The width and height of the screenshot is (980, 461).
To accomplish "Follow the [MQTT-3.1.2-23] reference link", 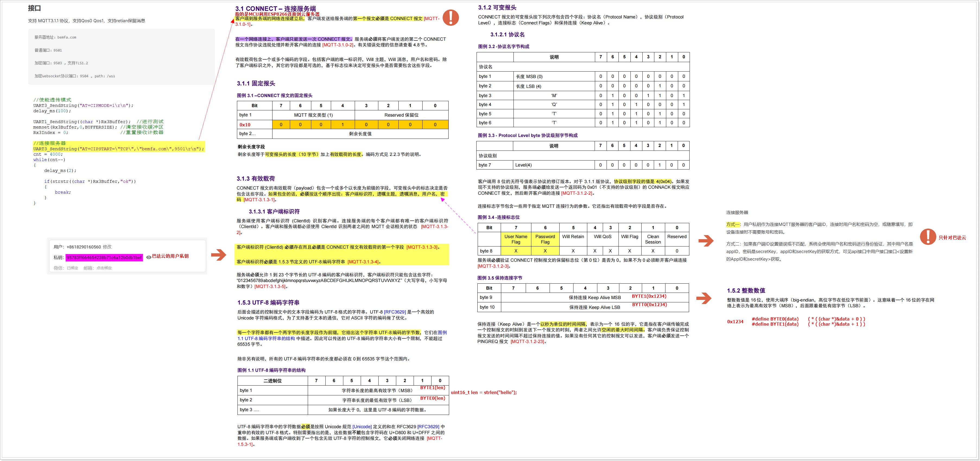I will (527, 342).
